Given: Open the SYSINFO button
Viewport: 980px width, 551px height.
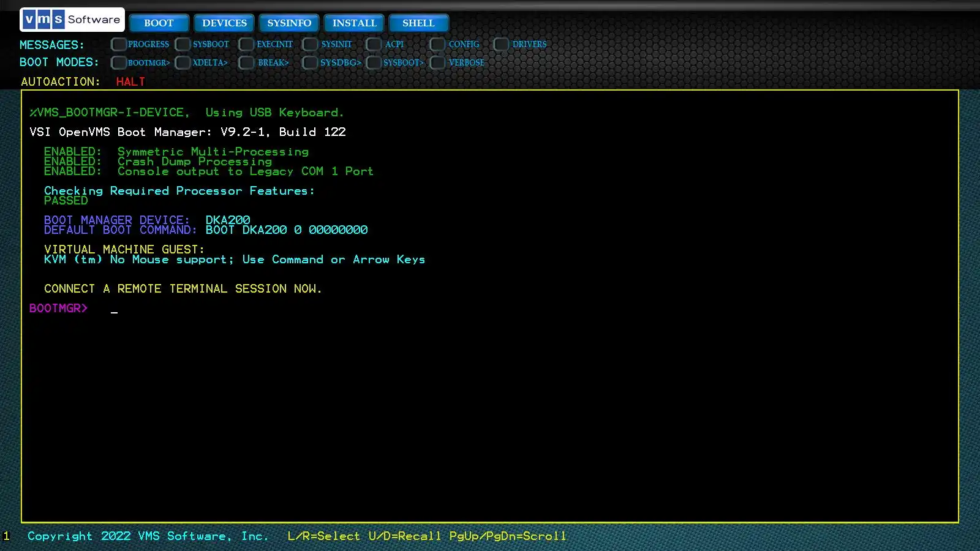Looking at the screenshot, I should coord(289,23).
